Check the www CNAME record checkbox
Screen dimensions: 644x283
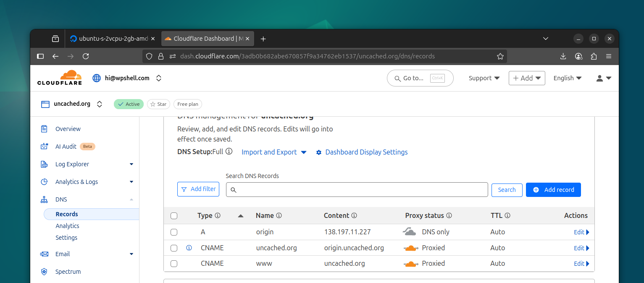[174, 264]
